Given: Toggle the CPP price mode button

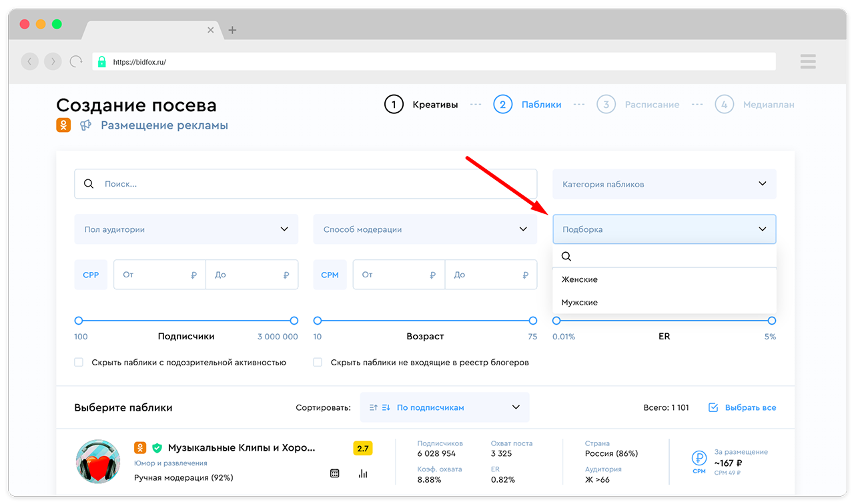Looking at the screenshot, I should (x=91, y=275).
